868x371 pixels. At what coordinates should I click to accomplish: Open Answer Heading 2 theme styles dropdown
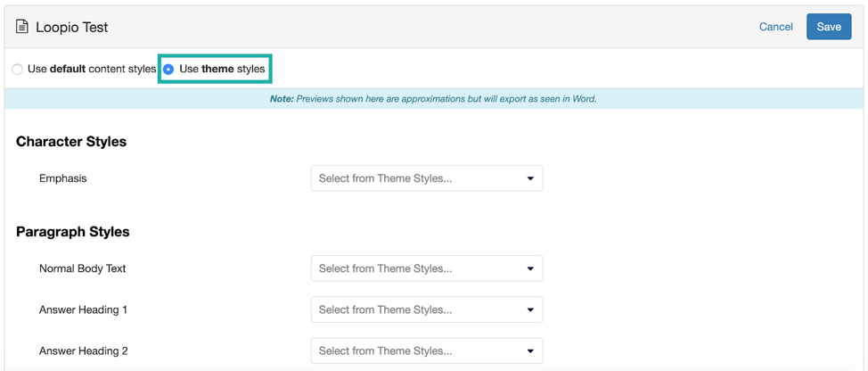(427, 350)
